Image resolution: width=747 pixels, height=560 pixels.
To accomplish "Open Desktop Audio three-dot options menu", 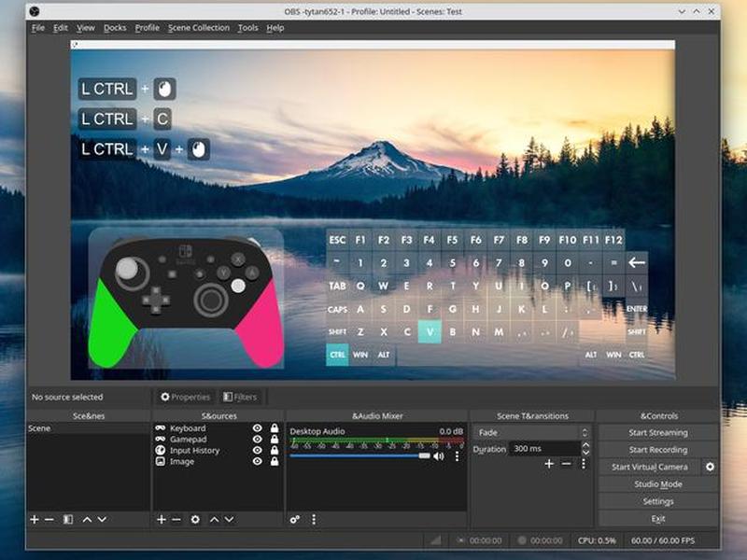I will (x=457, y=456).
